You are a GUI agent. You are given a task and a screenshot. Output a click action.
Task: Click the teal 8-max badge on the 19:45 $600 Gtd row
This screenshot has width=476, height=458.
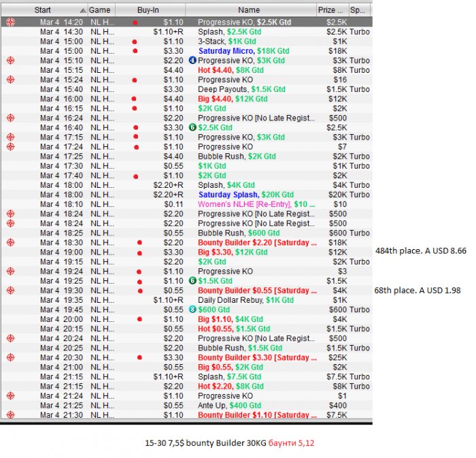pyautogui.click(x=192, y=310)
